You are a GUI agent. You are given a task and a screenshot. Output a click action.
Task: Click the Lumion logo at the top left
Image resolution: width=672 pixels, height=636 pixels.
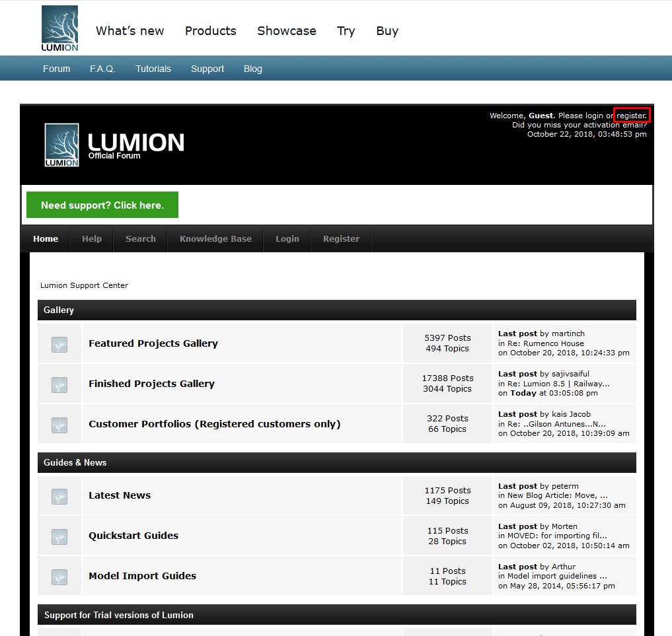point(59,28)
